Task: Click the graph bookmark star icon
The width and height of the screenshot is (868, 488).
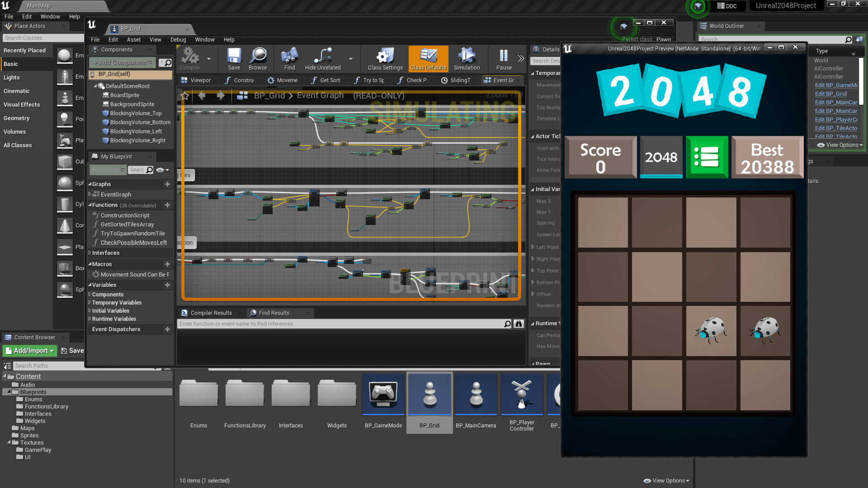Action: click(185, 95)
